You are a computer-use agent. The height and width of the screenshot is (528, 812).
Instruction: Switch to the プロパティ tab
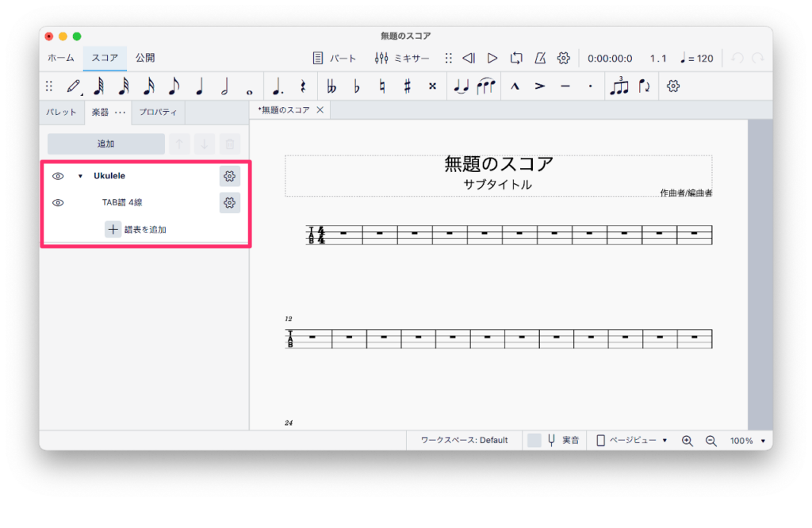pos(159,113)
